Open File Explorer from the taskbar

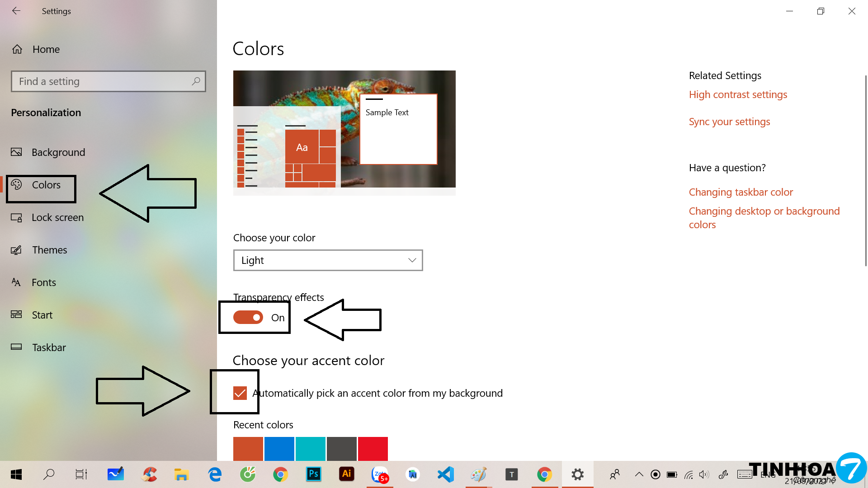[181, 474]
